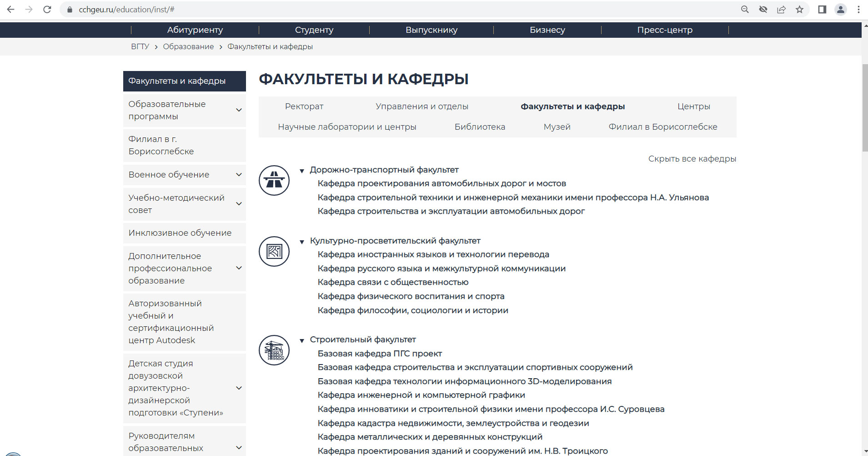Open Кафедра связи с общественностью link
The width and height of the screenshot is (868, 456).
[x=393, y=282]
